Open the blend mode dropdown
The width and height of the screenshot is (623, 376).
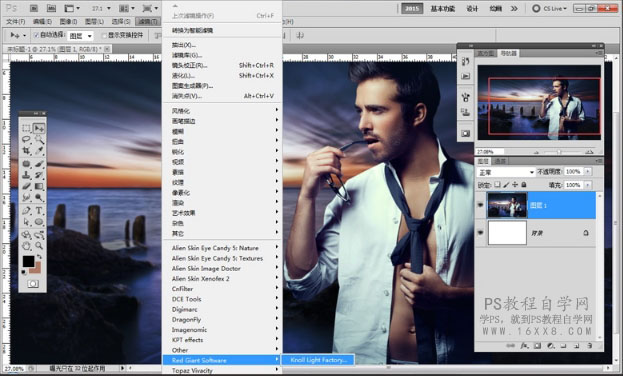506,172
